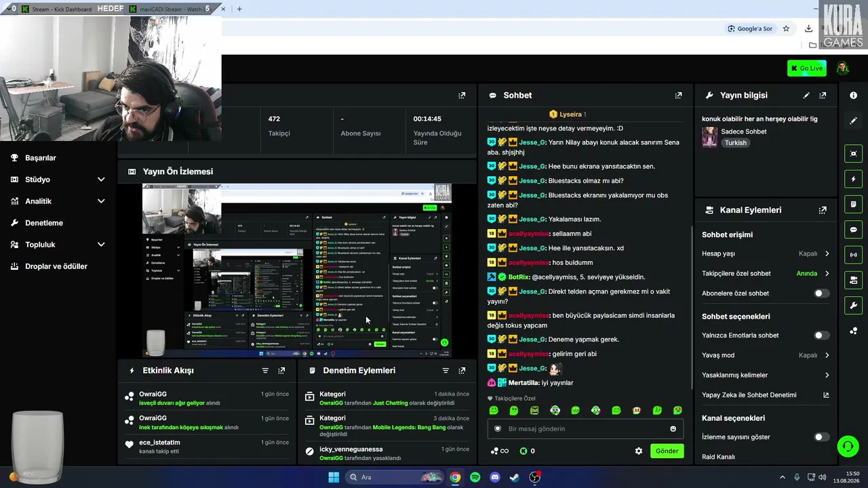Open a new browser tab
The width and height of the screenshot is (868, 488).
(x=239, y=9)
